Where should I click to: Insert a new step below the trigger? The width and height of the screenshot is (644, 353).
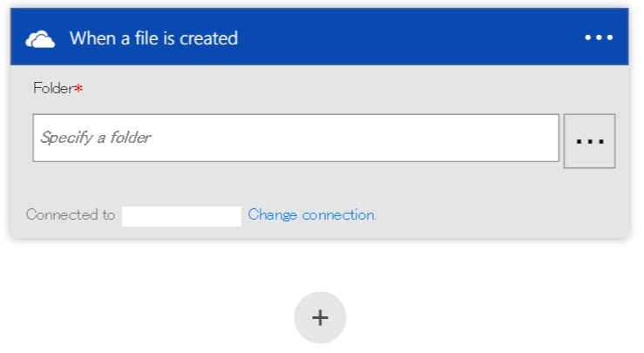320,317
